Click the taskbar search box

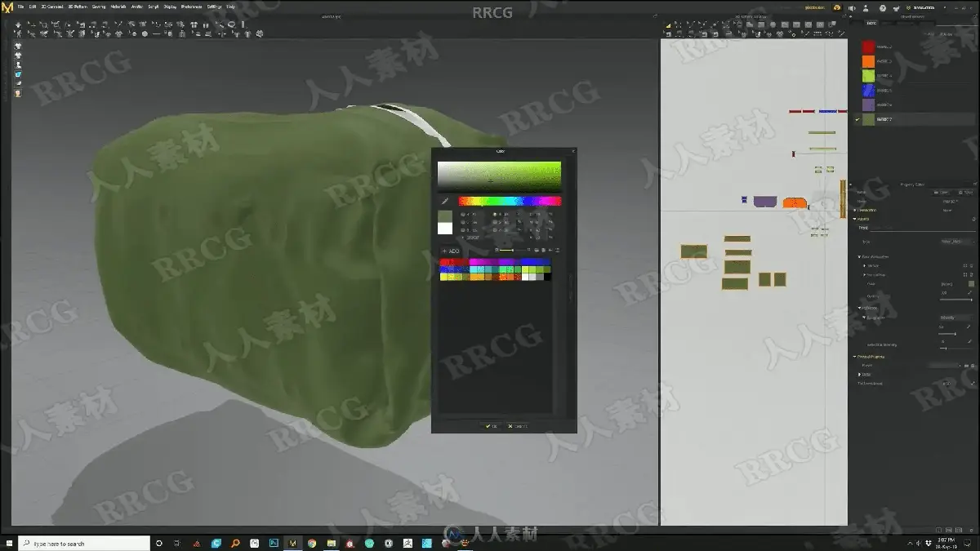tap(84, 543)
